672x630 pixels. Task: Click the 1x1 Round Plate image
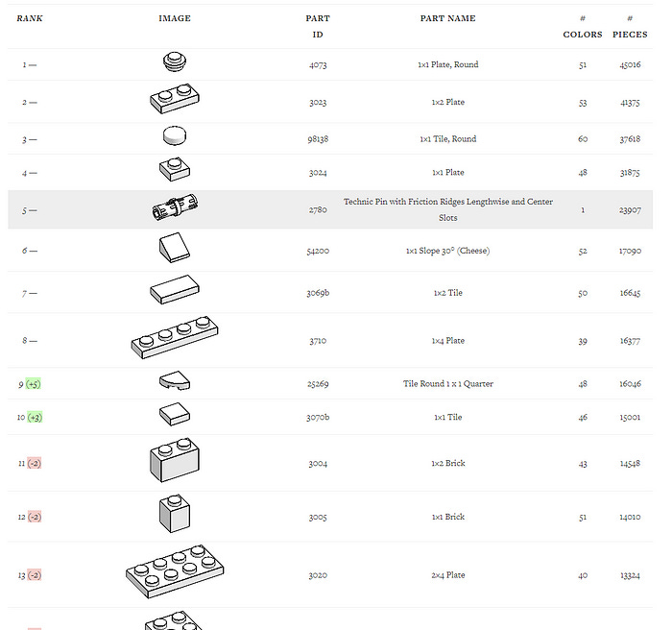[175, 61]
